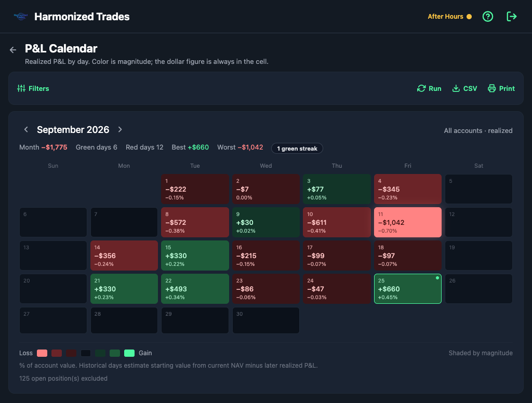
Task: Select September 11 cell showing −$1,042
Action: click(x=408, y=222)
